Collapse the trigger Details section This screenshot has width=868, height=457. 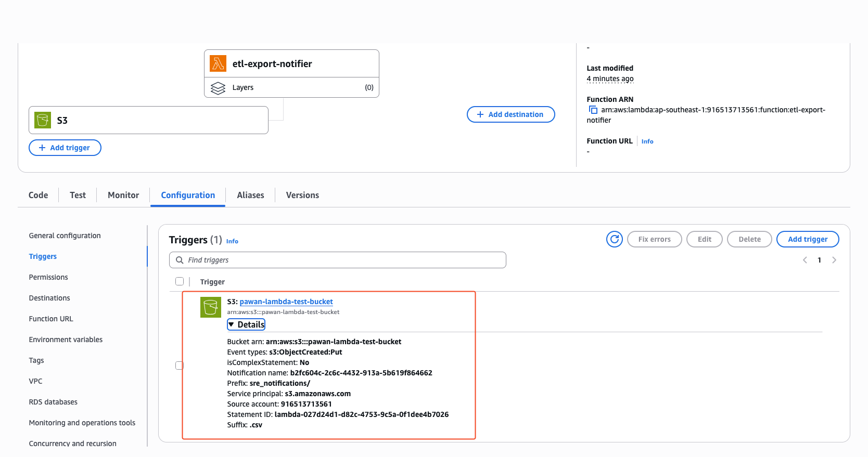point(246,324)
